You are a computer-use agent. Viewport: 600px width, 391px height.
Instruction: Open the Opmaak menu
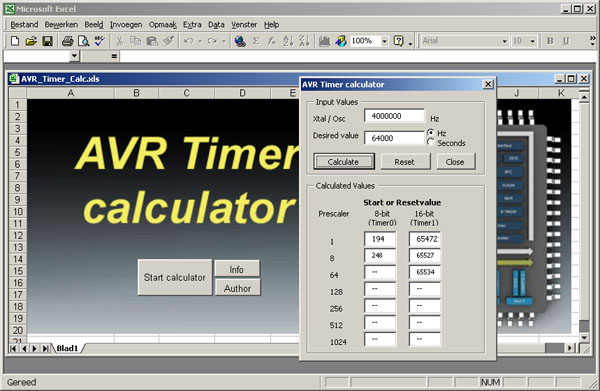[x=163, y=24]
